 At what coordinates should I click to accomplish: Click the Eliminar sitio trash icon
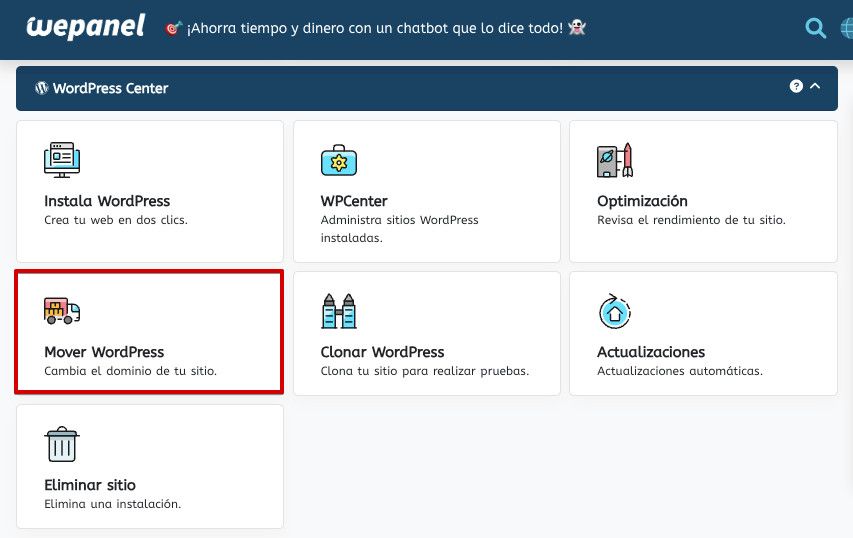coord(62,444)
